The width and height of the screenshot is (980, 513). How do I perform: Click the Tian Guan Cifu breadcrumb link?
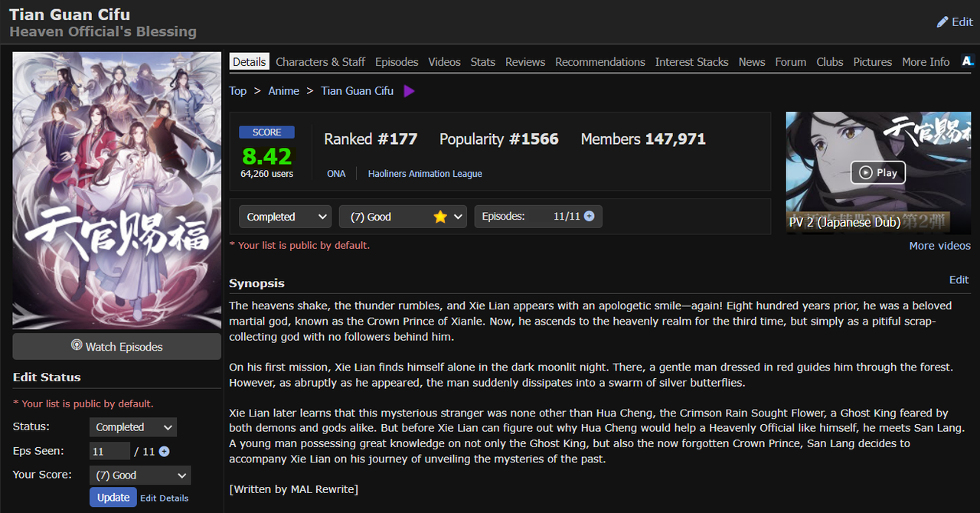coord(358,91)
